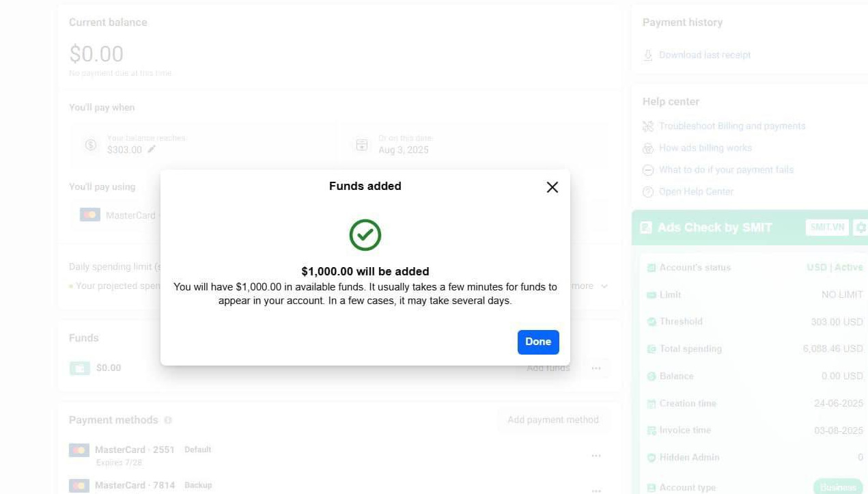The height and width of the screenshot is (494, 868).
Task: Open options menu for MasterCard 2551
Action: coord(596,456)
